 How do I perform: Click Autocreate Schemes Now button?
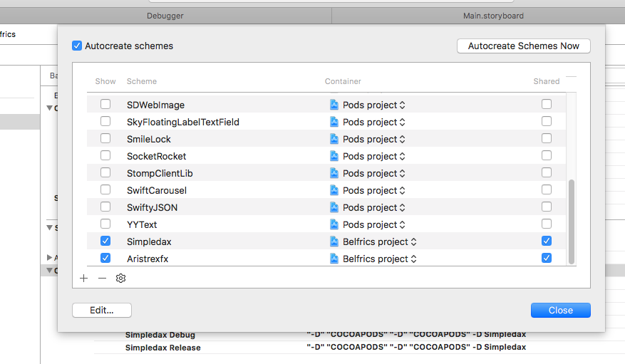(x=523, y=46)
